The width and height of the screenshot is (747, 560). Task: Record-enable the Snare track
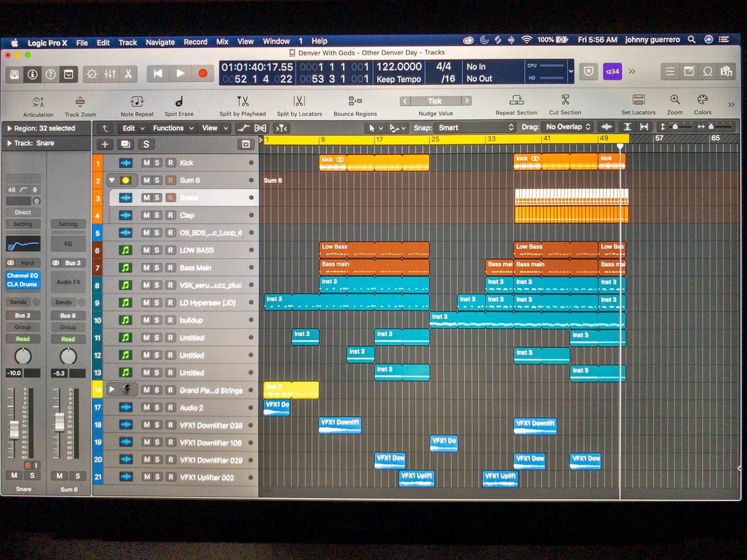tap(169, 197)
